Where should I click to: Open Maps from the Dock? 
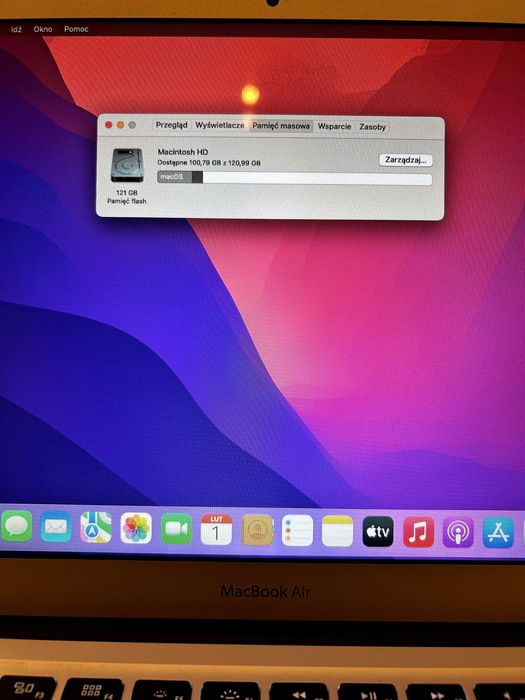point(96,528)
